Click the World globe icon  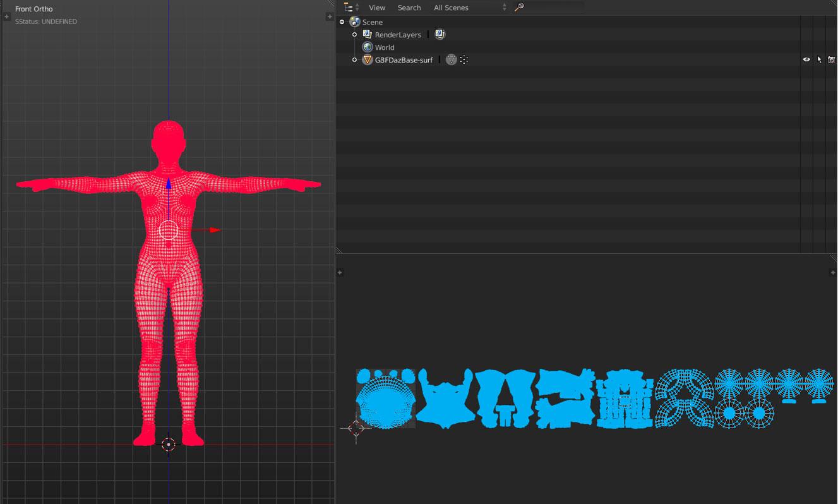point(368,47)
